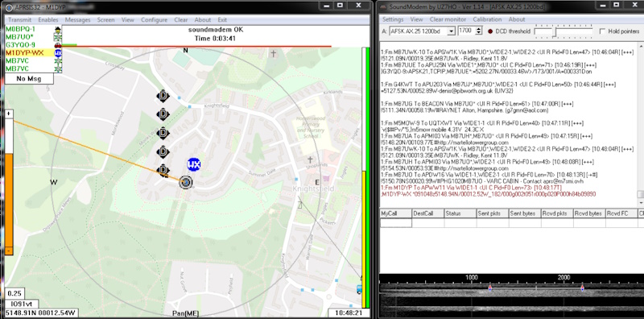
Task: Click the green vertical level bar
Action: tap(368, 177)
